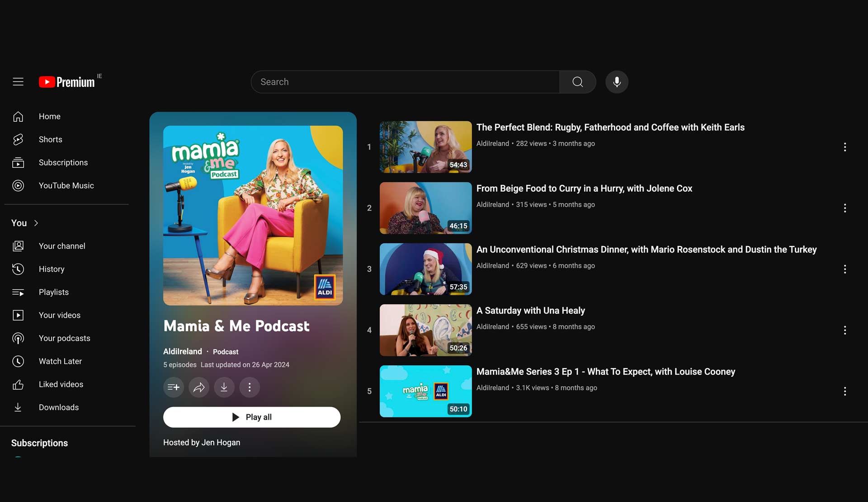Open the AldiIreland channel link
Viewport: 868px width, 502px height.
coord(182,351)
